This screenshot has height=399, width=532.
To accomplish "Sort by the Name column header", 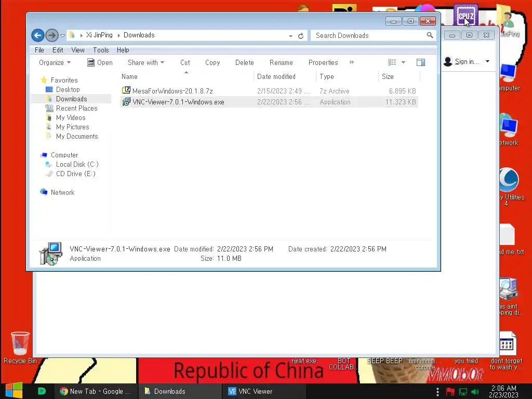I will click(x=186, y=76).
